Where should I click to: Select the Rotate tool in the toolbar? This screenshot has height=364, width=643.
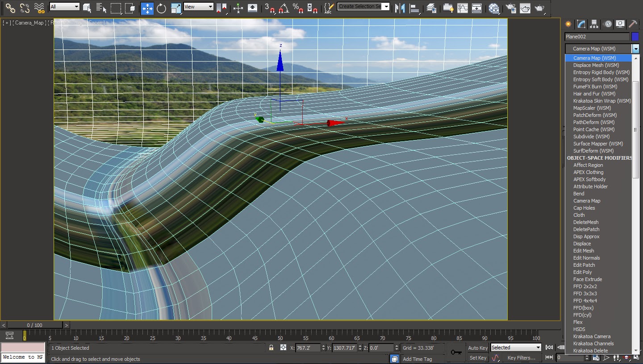[x=161, y=8]
